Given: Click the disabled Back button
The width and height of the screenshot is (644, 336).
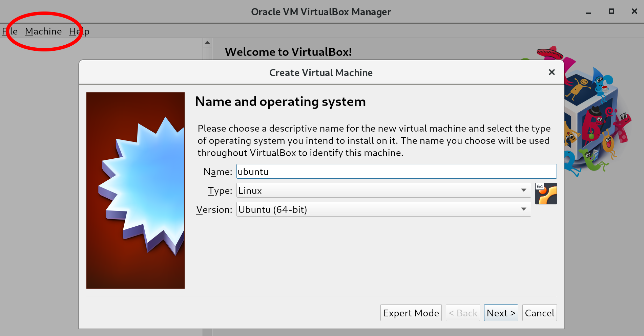Looking at the screenshot, I should pyautogui.click(x=463, y=313).
